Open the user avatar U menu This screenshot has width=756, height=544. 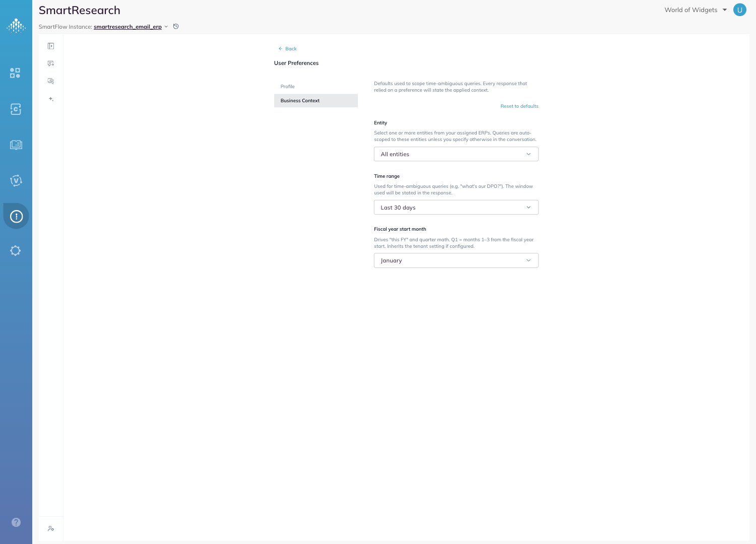[740, 10]
